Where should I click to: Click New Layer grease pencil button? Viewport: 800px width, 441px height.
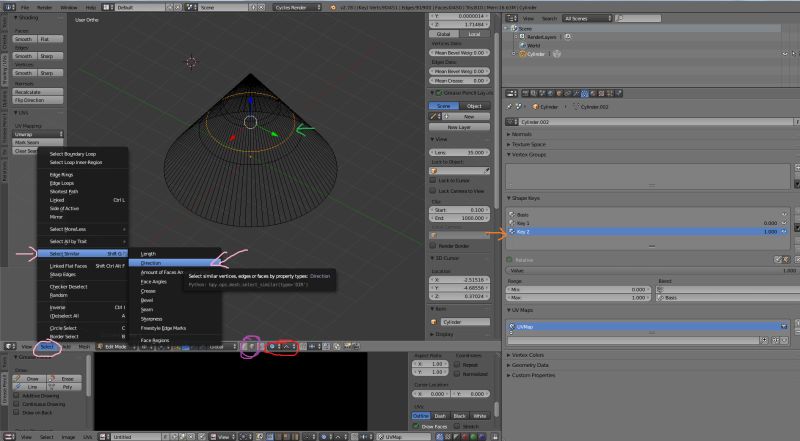pyautogui.click(x=459, y=127)
